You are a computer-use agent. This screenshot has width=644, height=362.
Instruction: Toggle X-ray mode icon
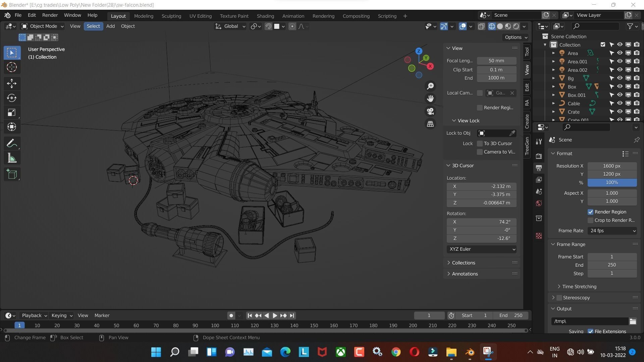(x=481, y=26)
